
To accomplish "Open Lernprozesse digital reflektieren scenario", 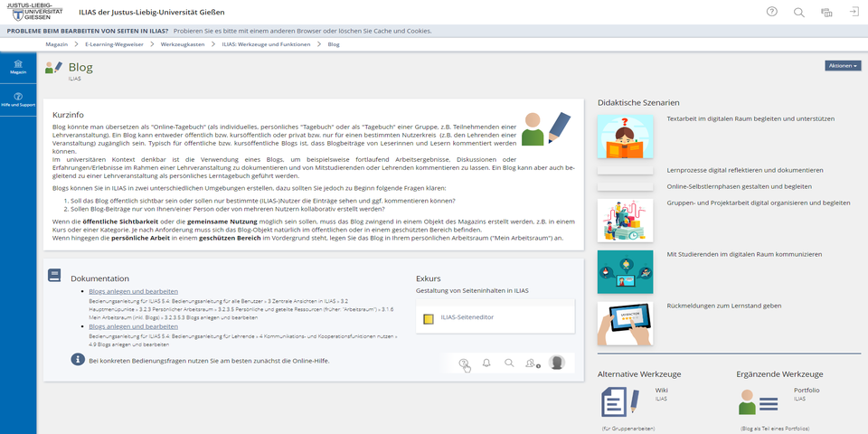I will [x=744, y=170].
